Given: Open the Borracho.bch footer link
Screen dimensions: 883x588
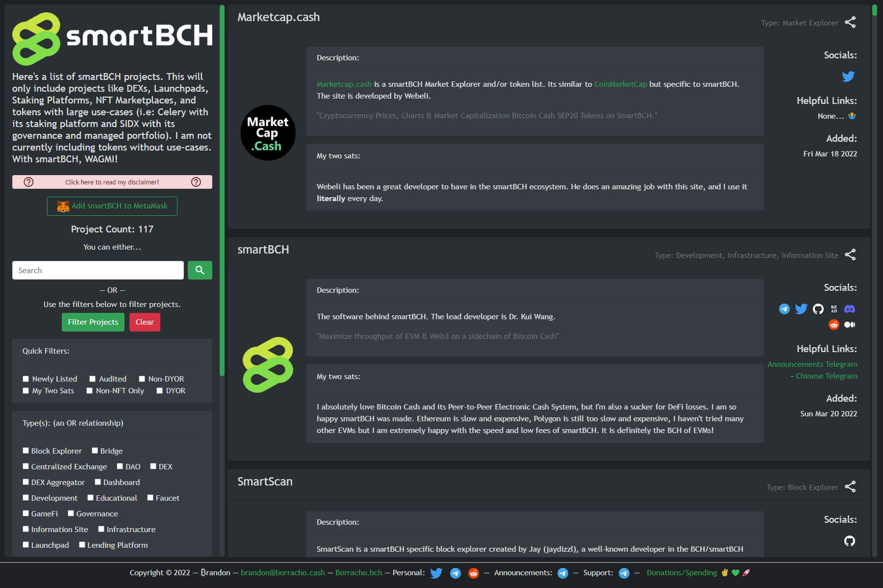Looking at the screenshot, I should tap(359, 573).
